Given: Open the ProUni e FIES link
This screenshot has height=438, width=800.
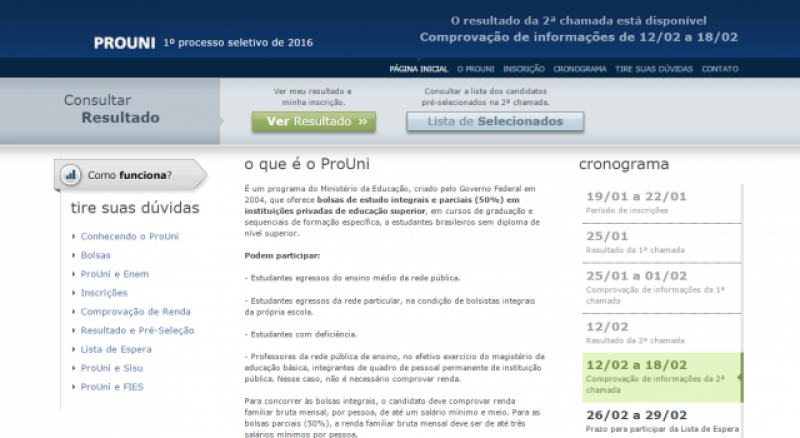Looking at the screenshot, I should coord(112,387).
